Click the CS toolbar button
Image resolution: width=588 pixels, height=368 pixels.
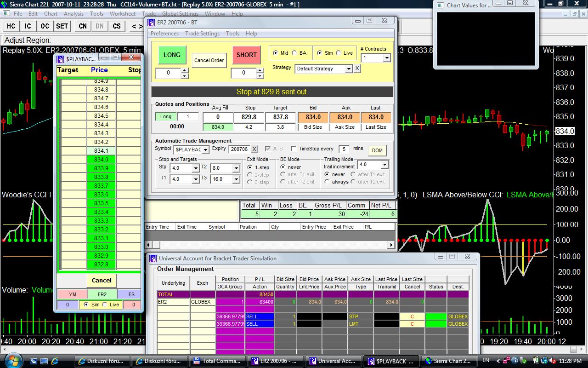tap(117, 26)
